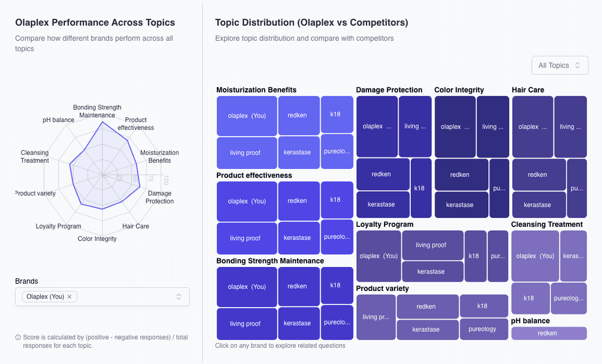Expand the brand selector chevron control
The width and height of the screenshot is (602, 364).
point(179,296)
